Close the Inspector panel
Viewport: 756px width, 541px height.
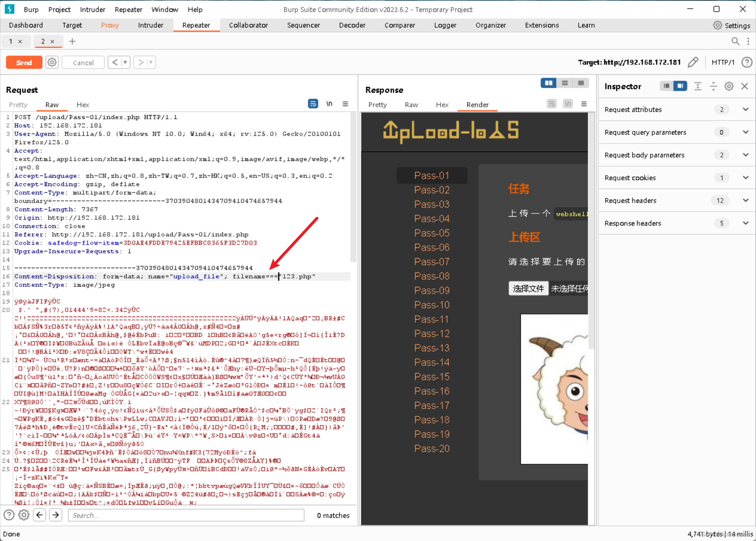pos(744,86)
